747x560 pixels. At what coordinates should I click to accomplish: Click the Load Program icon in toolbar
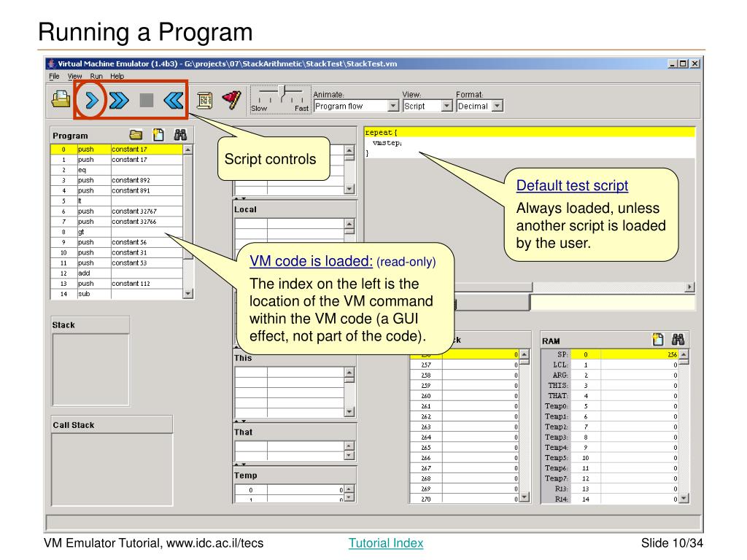[x=61, y=99]
